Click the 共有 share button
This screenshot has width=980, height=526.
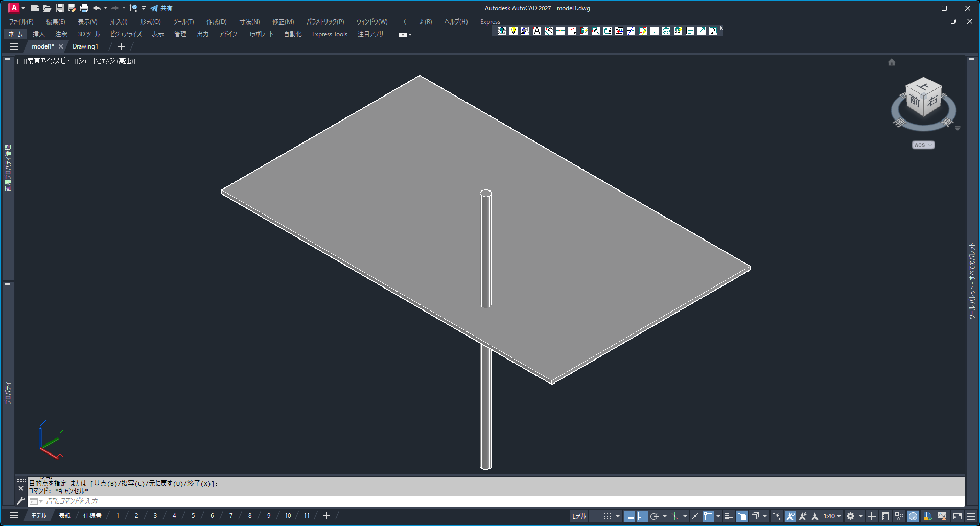tap(161, 8)
